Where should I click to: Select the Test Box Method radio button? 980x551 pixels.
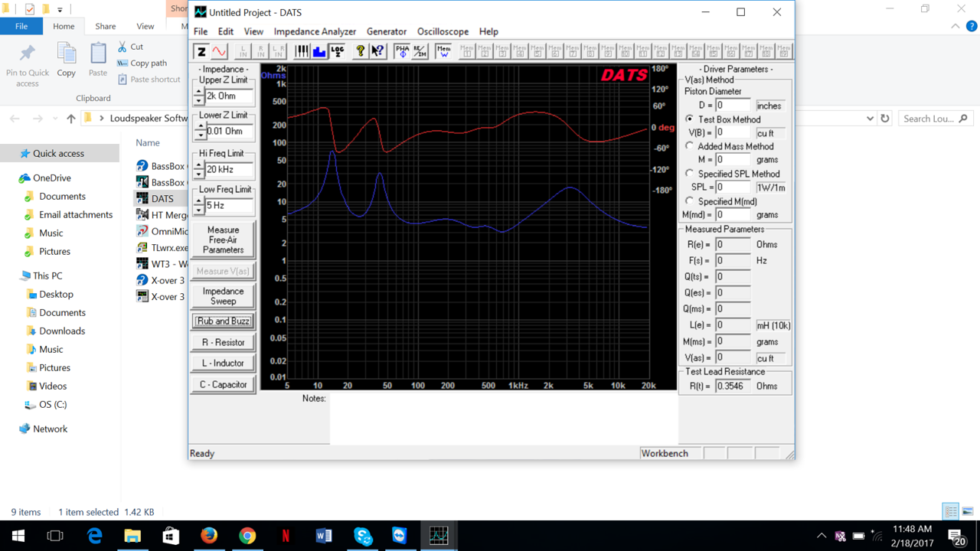tap(690, 119)
